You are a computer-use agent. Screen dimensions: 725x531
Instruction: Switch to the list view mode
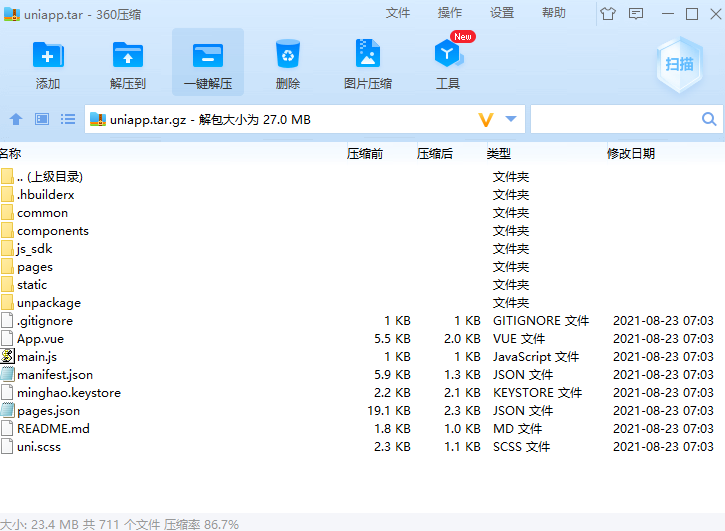[x=68, y=119]
